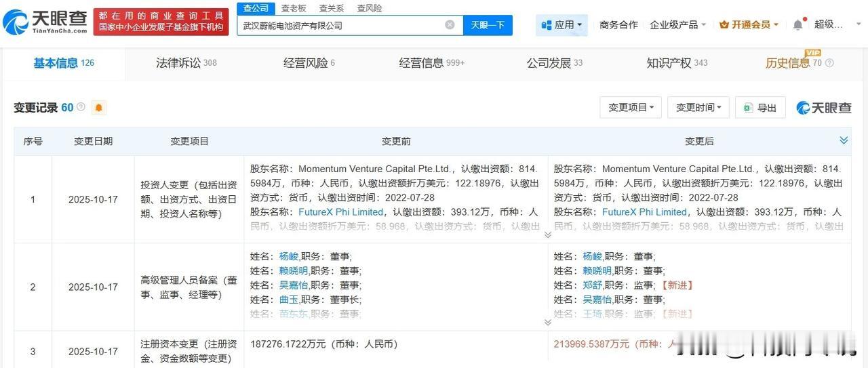Viewport: 868px width, 368px height.
Task: Click the 187276.1722万元 value before change
Action: coord(323,344)
